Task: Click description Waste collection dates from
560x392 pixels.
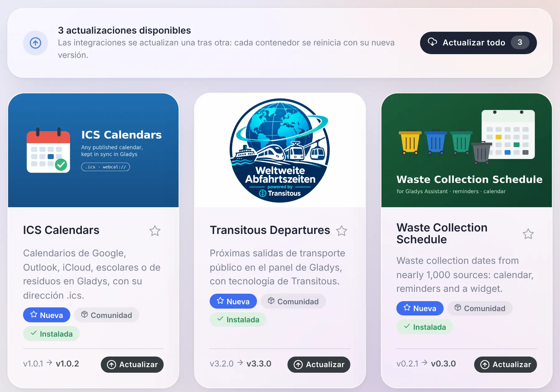Action: pos(465,274)
